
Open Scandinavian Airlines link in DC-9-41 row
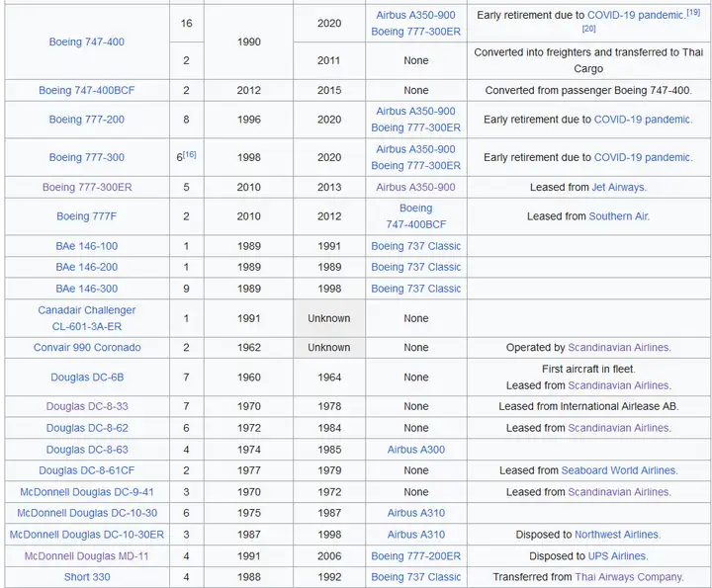619,492
